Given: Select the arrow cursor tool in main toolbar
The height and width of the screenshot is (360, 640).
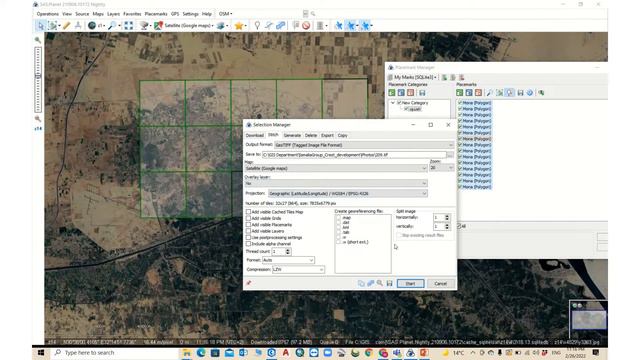Looking at the screenshot, I should click(x=40, y=26).
